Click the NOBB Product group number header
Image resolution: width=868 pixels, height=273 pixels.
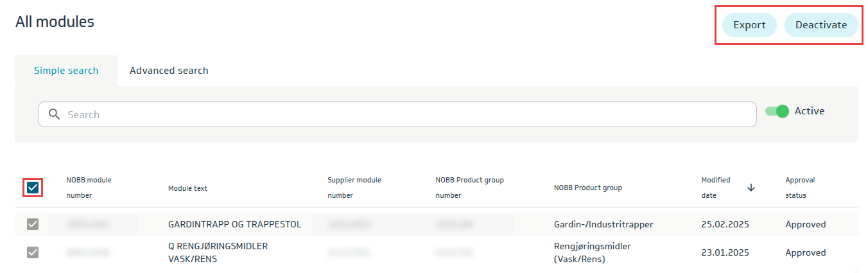(x=469, y=188)
